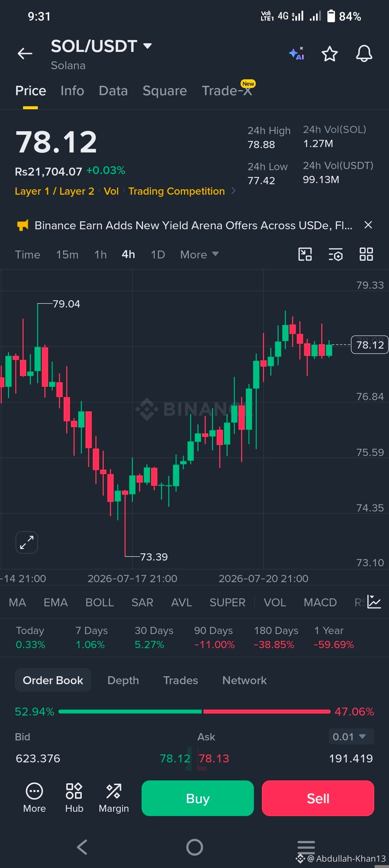
Task: Open price alert bell icon
Action: pos(364,54)
